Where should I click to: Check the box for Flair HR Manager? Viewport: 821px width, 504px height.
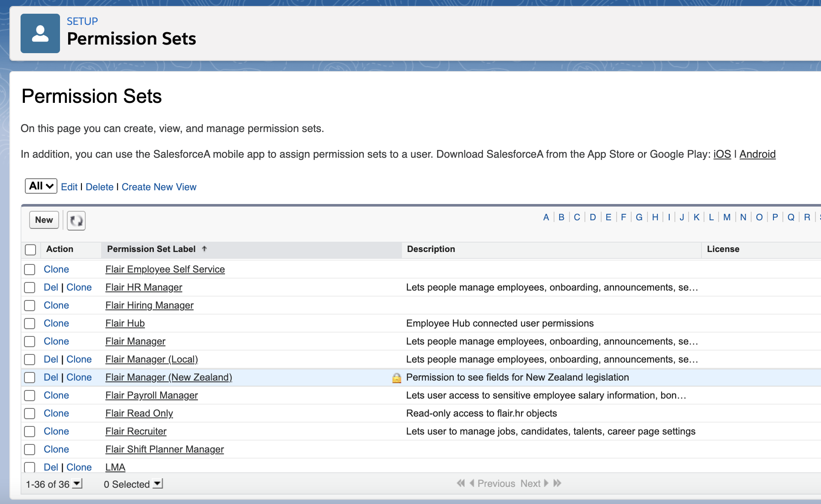(30, 288)
